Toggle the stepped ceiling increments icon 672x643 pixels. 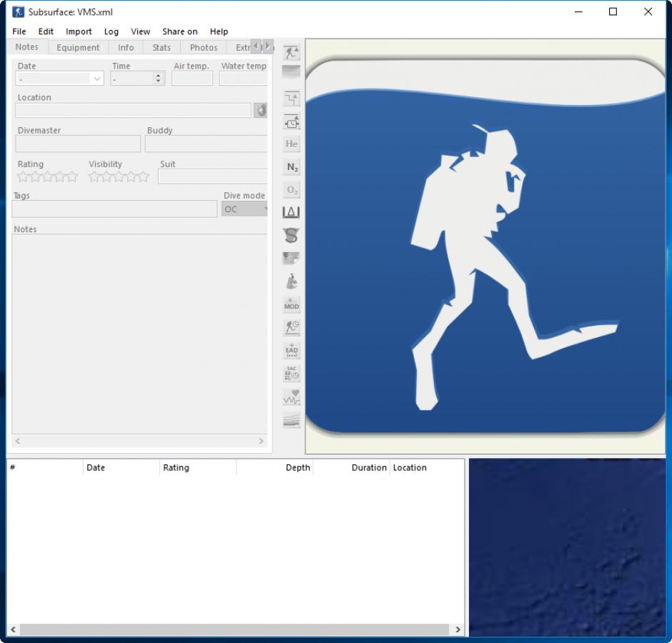pyautogui.click(x=292, y=99)
